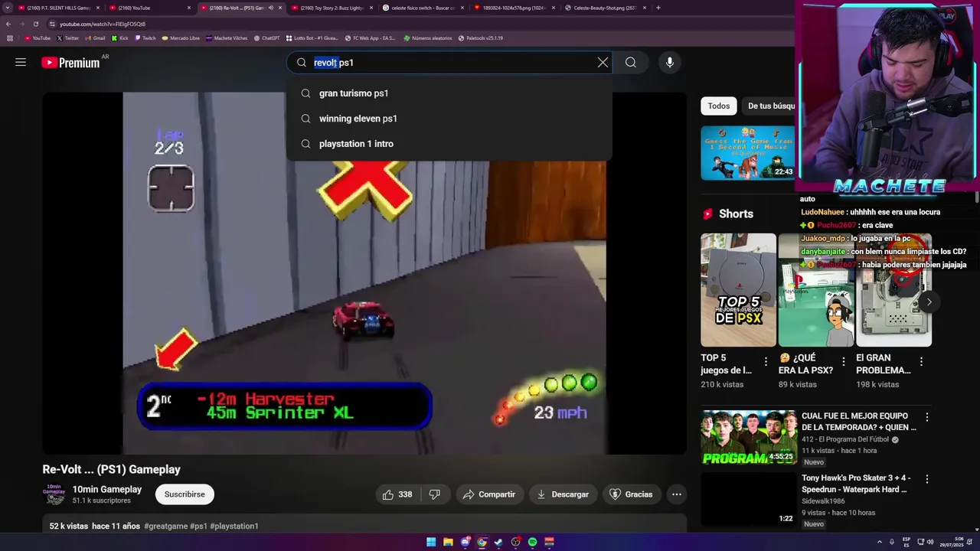The image size is (980, 551).
Task: Clear the search box with the X
Action: [x=603, y=63]
